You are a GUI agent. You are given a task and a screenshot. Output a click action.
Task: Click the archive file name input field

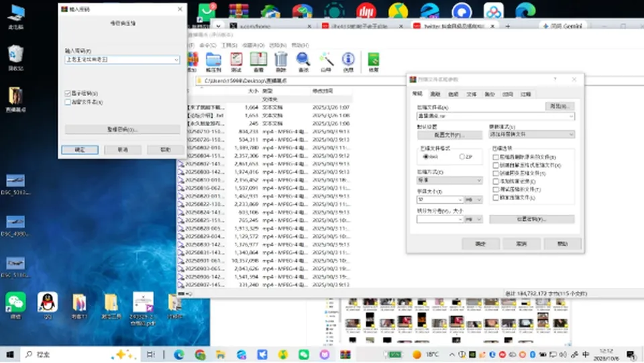(x=495, y=116)
